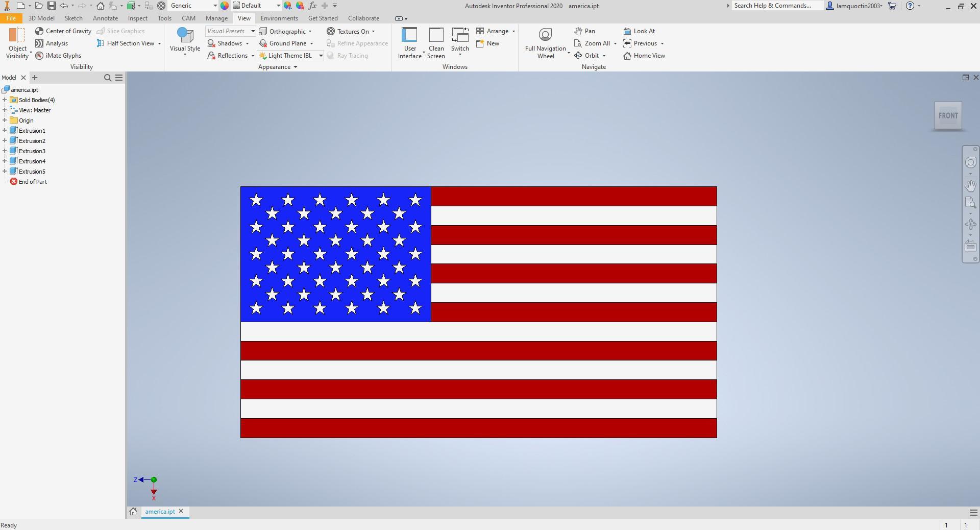Screen dimensions: 980x530
Task: Activate Clean Screen mode
Action: 436,43
